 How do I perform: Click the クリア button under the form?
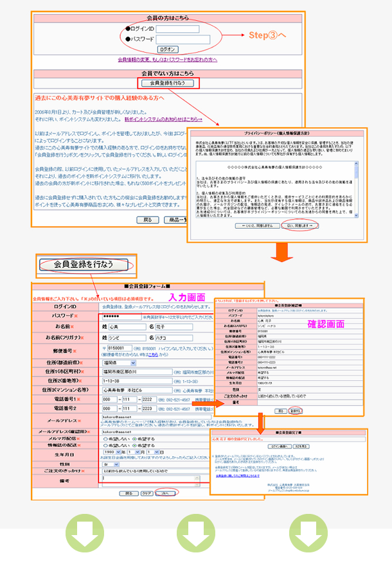(147, 493)
